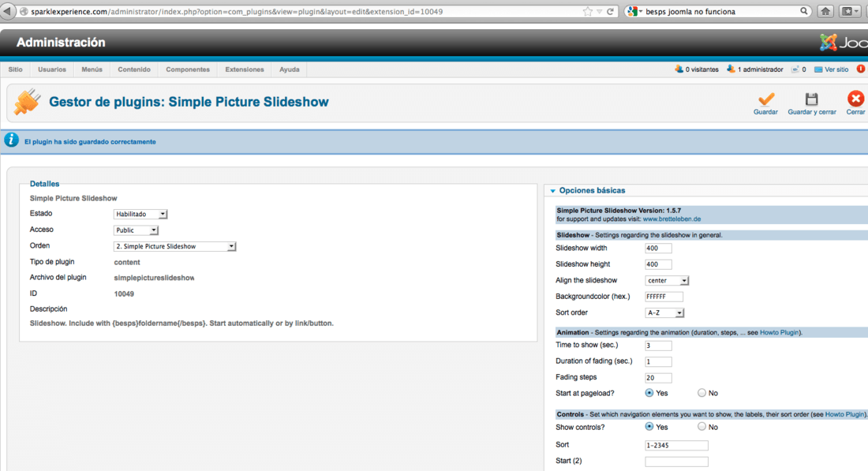Open the browser home icon
This screenshot has height=471, width=868.
click(825, 11)
